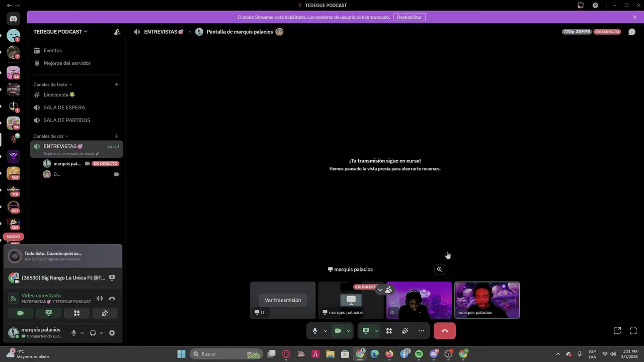Open Discord help question mark icon
The height and width of the screenshot is (362, 644).
[596, 6]
